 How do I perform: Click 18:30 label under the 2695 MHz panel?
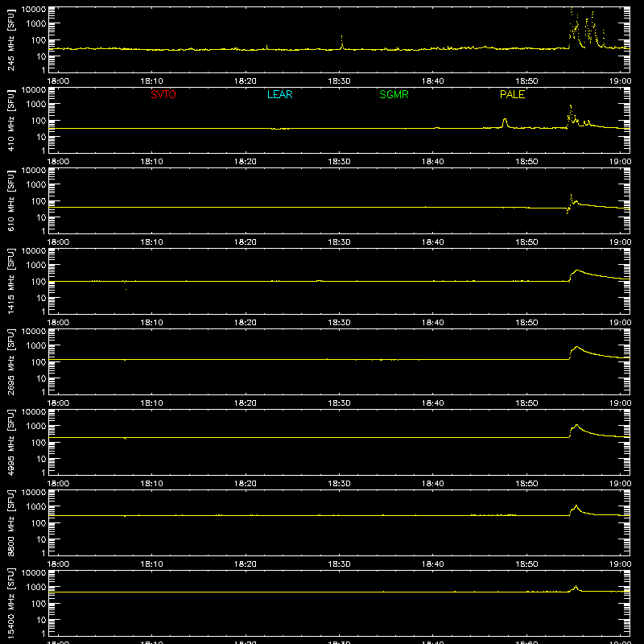[339, 403]
